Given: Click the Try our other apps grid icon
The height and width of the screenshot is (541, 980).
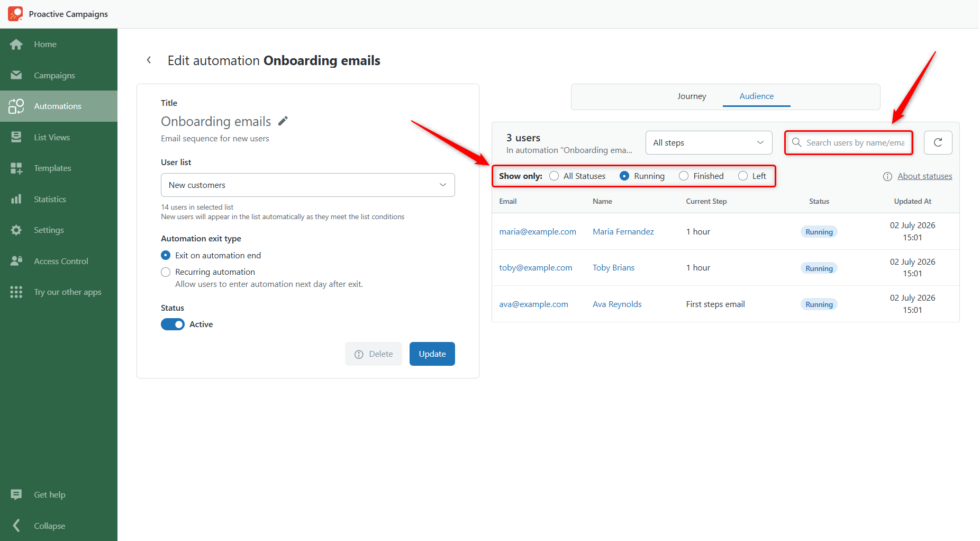Looking at the screenshot, I should click(x=16, y=292).
